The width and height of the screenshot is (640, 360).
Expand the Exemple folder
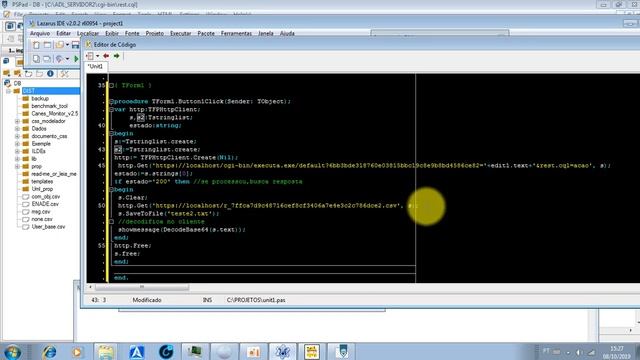[x=17, y=144]
